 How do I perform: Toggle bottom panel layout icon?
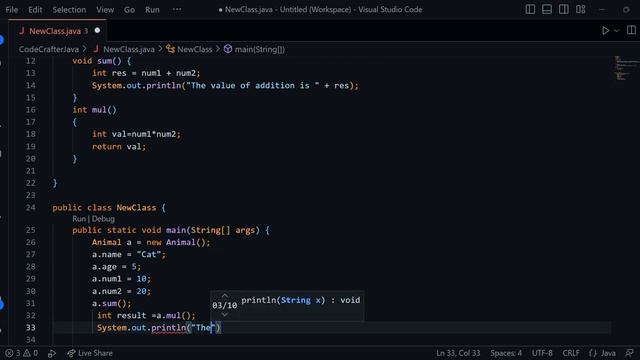coord(547,9)
